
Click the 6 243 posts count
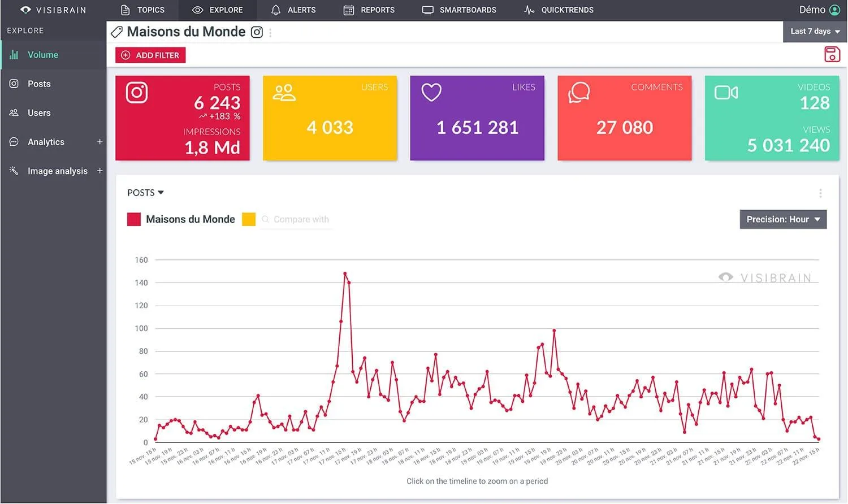click(217, 103)
